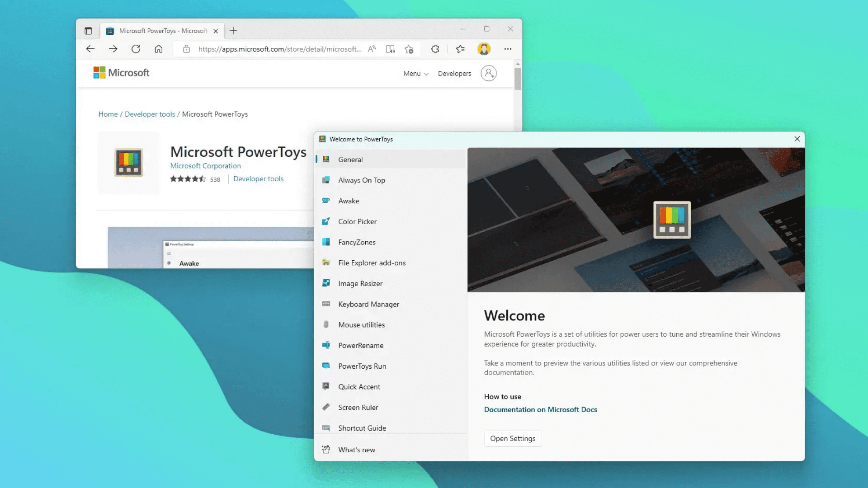Viewport: 868px width, 488px height.
Task: Click the Awake coffee cup icon
Action: (x=326, y=201)
